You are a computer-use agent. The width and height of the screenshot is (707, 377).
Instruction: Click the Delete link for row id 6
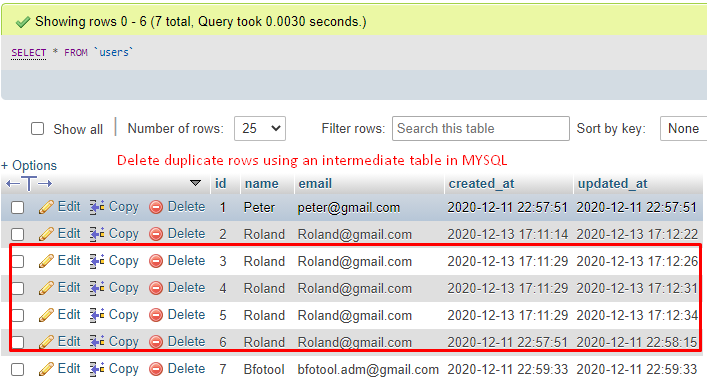pos(186,342)
